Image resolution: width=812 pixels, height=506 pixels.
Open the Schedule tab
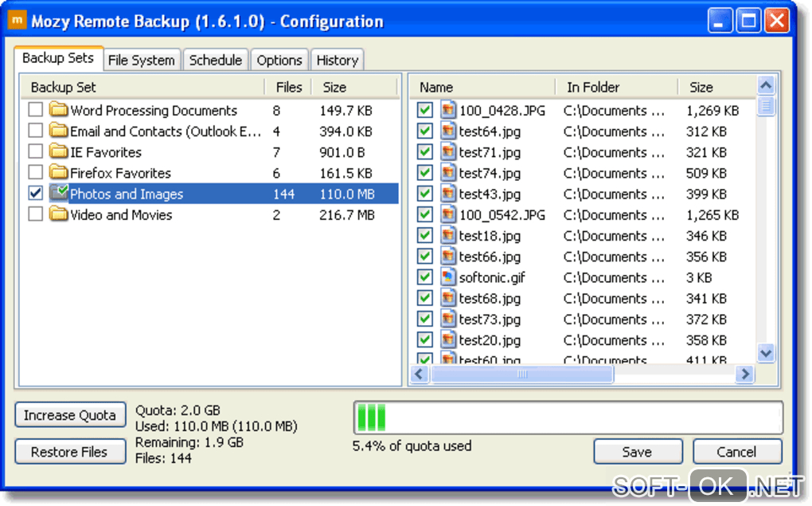216,60
